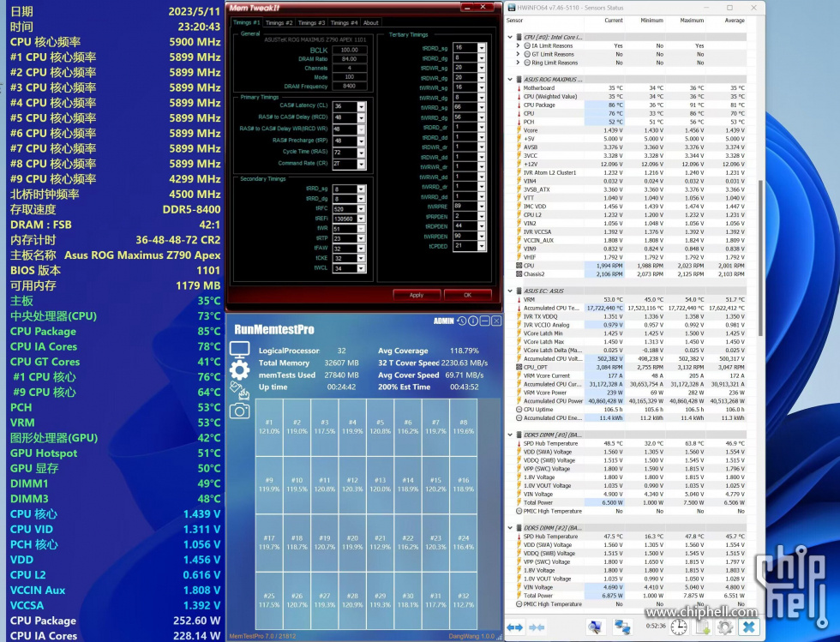
Task: Click BCLK value field in MemTweakIt
Action: 350,50
